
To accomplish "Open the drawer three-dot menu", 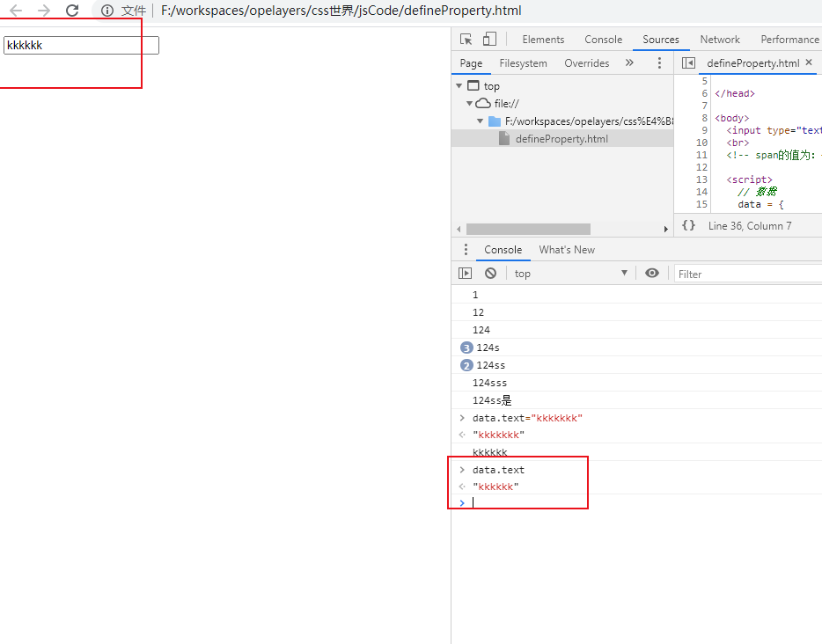I will coord(466,250).
